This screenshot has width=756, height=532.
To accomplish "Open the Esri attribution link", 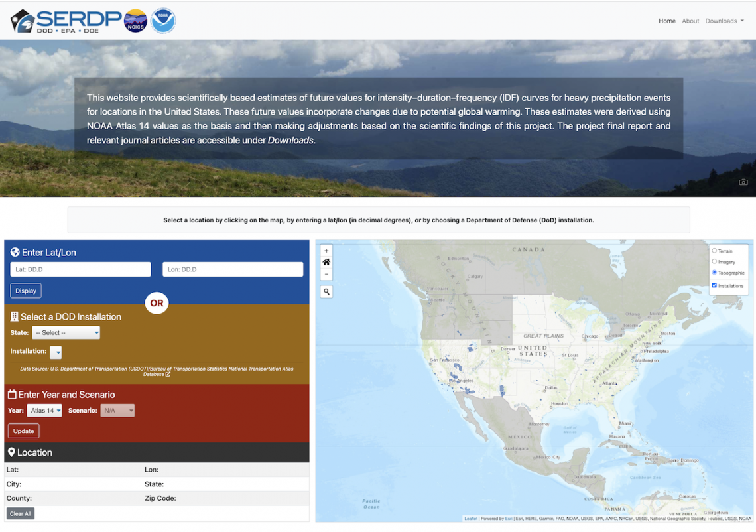I will (509, 519).
